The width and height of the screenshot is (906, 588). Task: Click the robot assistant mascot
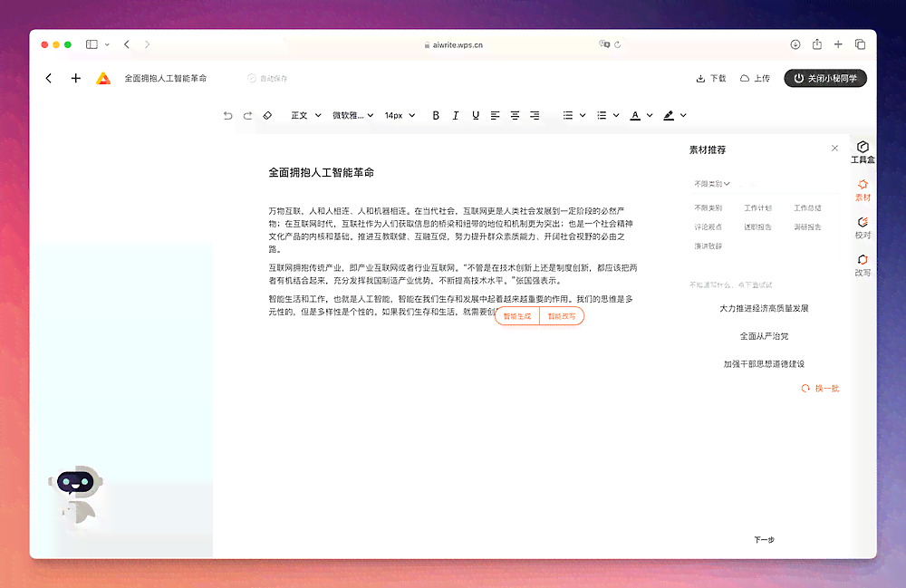[x=77, y=497]
